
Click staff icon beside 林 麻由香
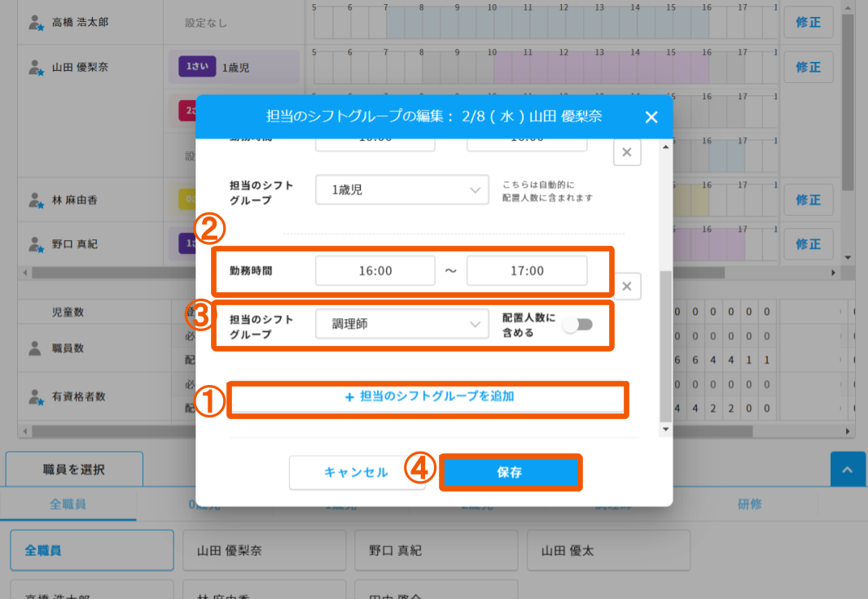[35, 199]
